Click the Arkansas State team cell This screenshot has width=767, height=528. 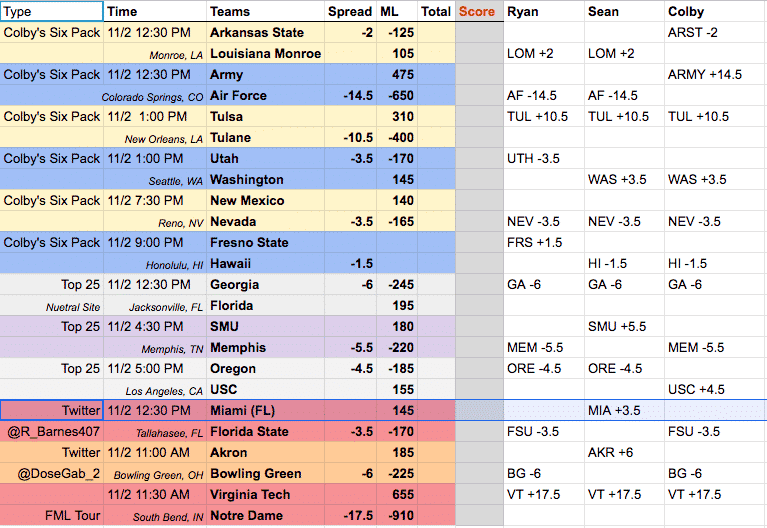point(266,33)
